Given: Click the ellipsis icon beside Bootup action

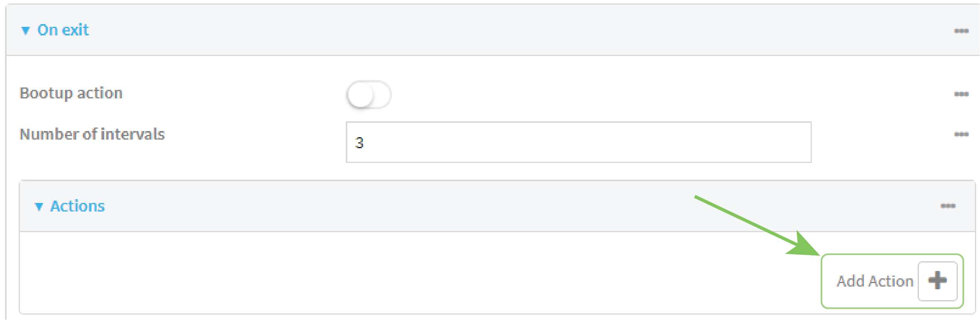Looking at the screenshot, I should 962,93.
